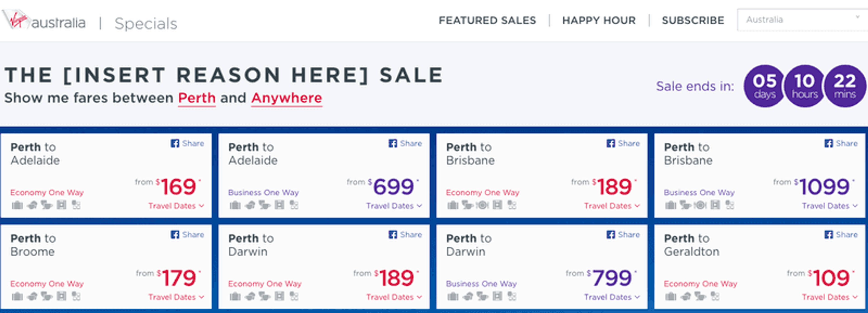Click Facebook icon on Perth to Broome card

pos(175,235)
